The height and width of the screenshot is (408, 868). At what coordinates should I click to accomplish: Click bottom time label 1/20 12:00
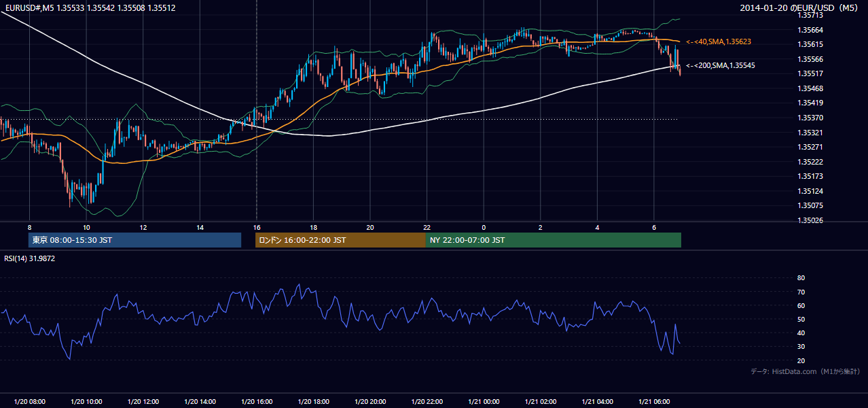pos(143,402)
